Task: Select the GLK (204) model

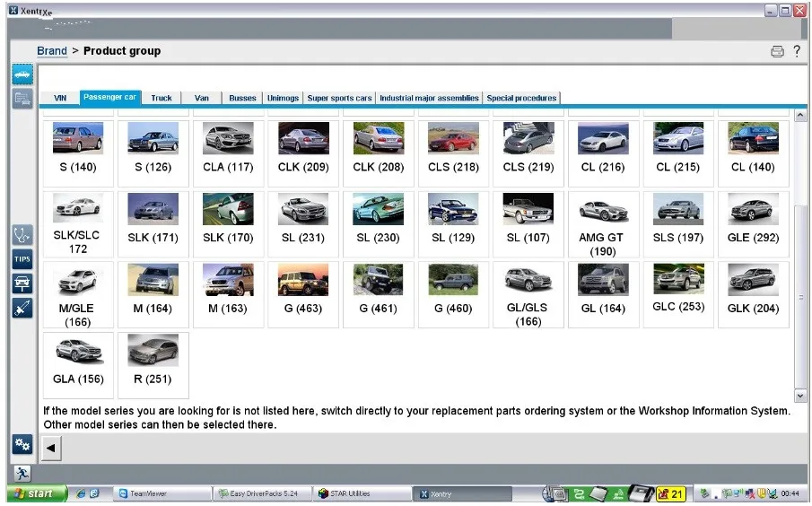Action: (754, 294)
